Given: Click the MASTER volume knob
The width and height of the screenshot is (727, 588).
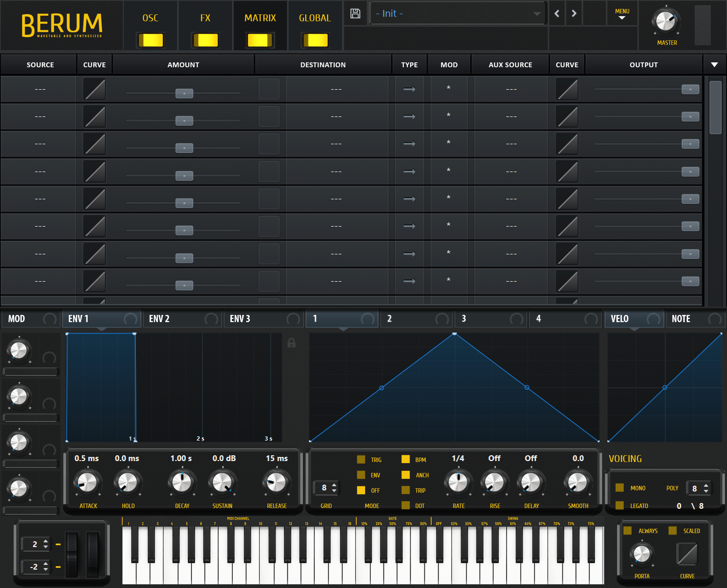Looking at the screenshot, I should click(666, 21).
